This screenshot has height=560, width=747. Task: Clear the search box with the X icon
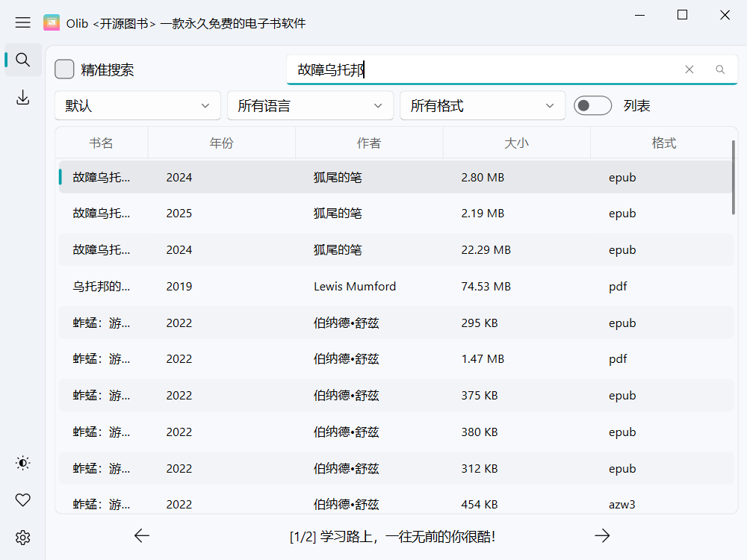(689, 69)
